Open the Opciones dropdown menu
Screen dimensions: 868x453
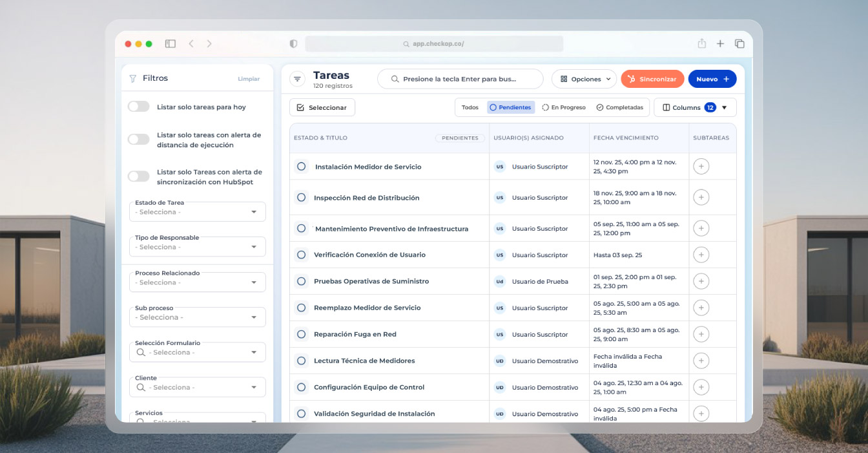(x=584, y=79)
